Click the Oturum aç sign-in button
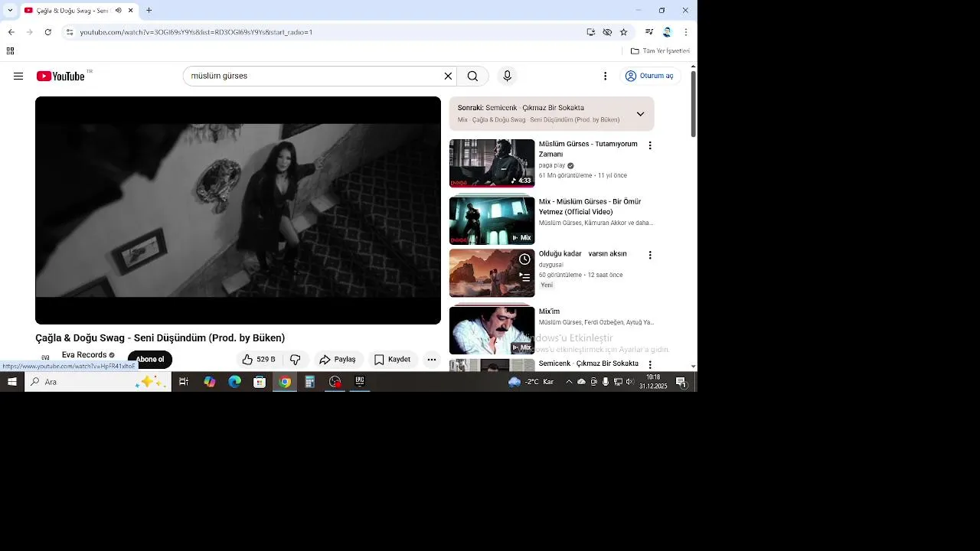 [649, 76]
